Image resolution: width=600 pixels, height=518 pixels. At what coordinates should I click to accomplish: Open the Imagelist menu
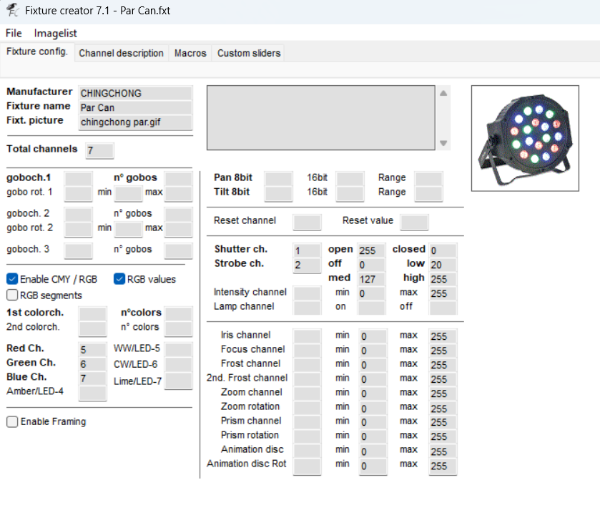[55, 33]
